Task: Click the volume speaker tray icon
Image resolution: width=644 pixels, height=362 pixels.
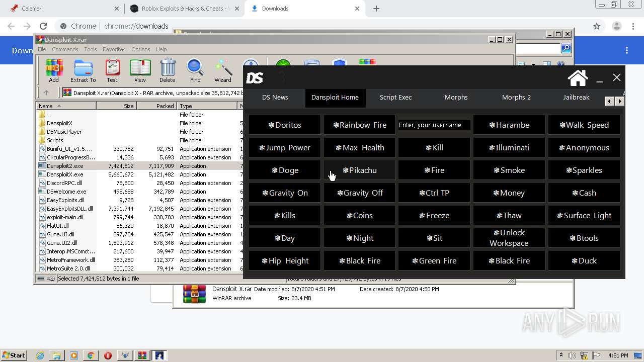Action: pyautogui.click(x=572, y=355)
